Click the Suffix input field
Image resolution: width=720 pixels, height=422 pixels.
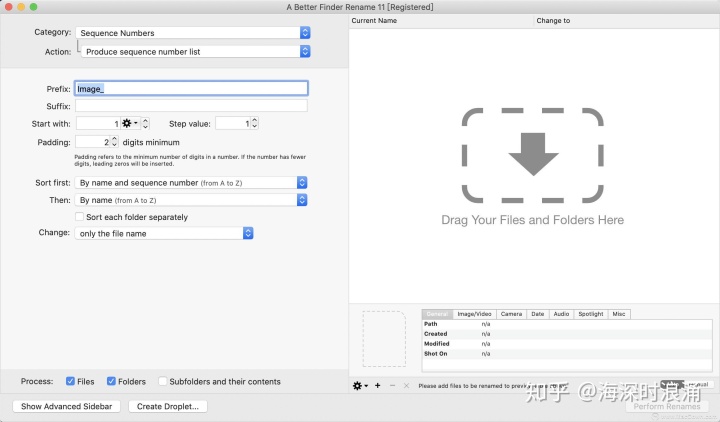pos(191,106)
